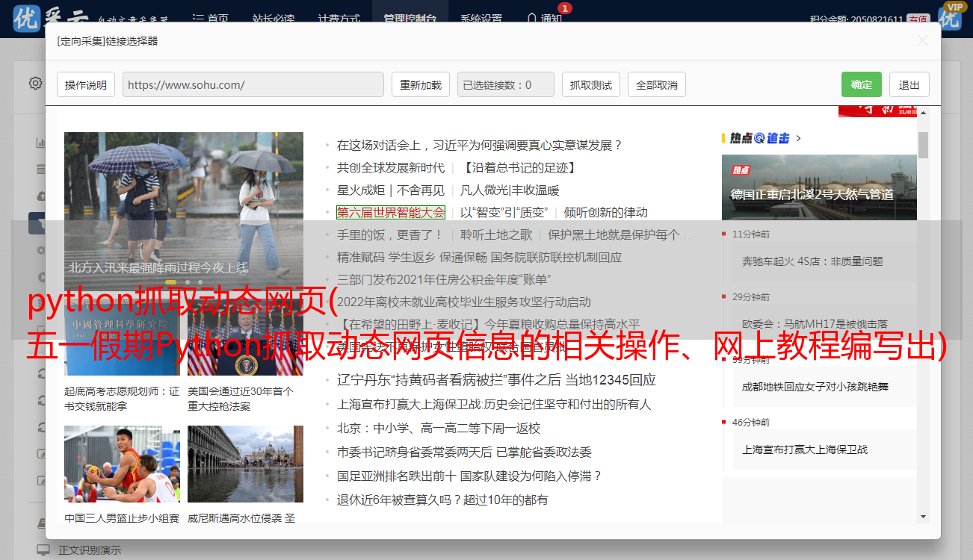Click the 聆听土地之歌 link
Image resolution: width=973 pixels, height=560 pixels.
[x=496, y=234]
